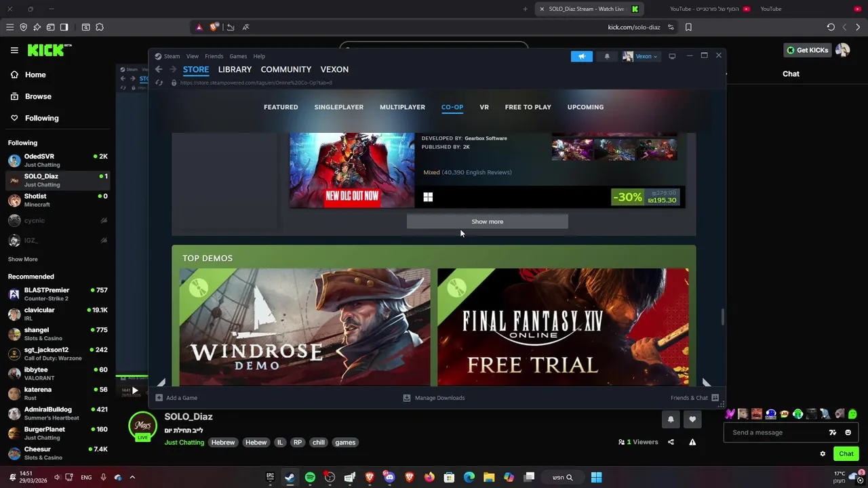
Task: Open browser sidebar hamburger icon
Action: (x=9, y=27)
